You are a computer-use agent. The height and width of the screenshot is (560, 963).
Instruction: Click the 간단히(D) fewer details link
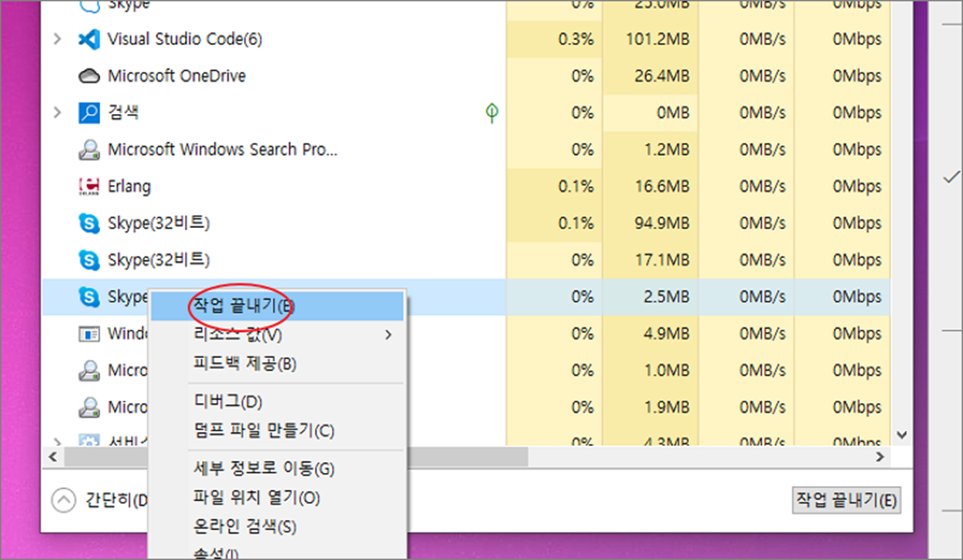116,501
